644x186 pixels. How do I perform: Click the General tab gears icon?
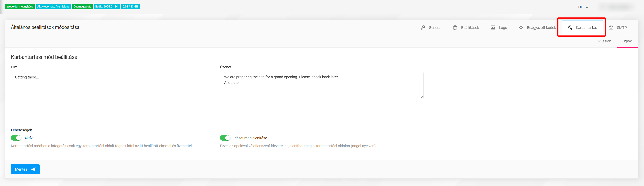tap(423, 28)
